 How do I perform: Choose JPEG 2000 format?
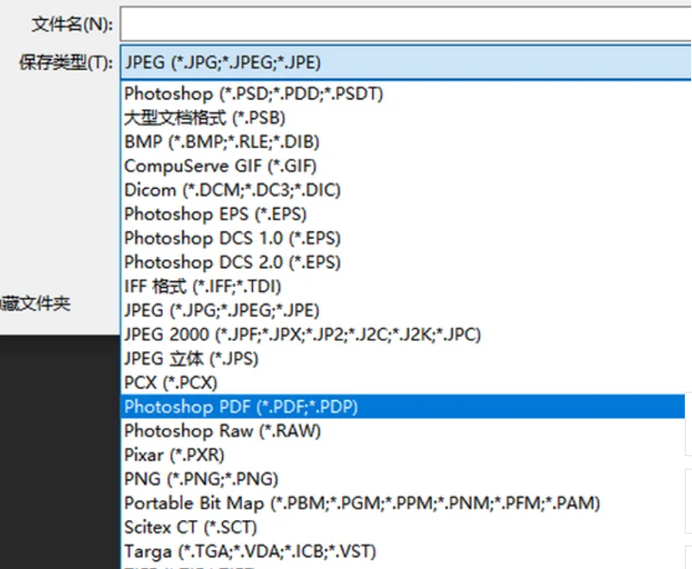302,334
